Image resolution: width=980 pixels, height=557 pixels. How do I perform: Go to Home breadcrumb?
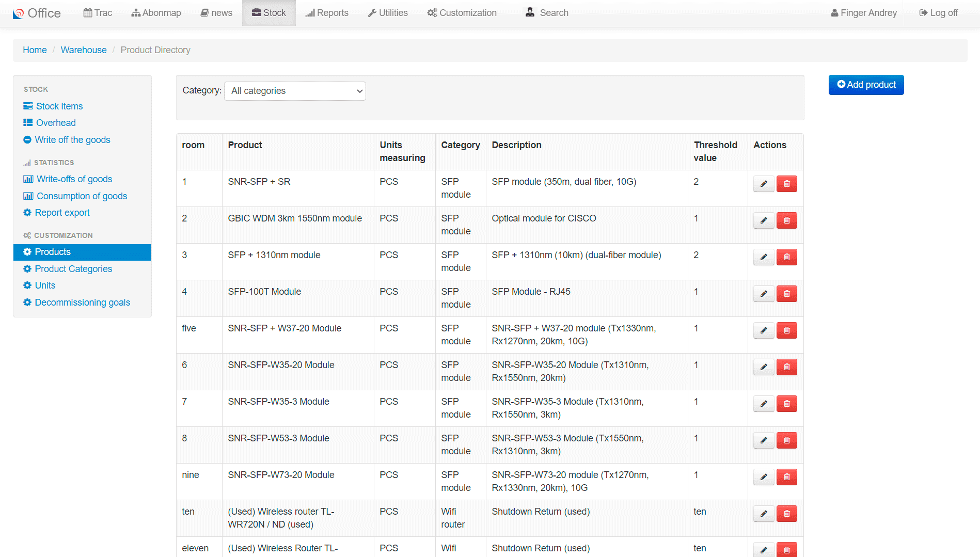click(x=35, y=50)
